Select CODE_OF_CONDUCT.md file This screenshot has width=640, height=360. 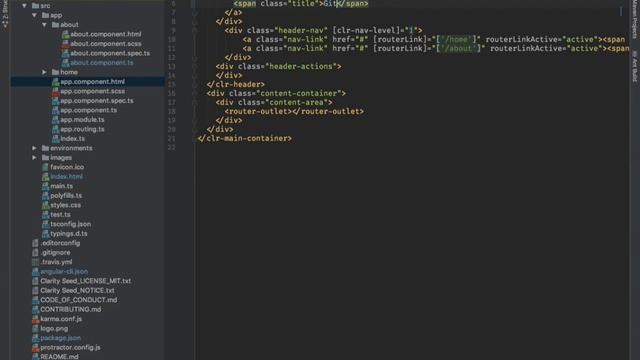point(78,300)
